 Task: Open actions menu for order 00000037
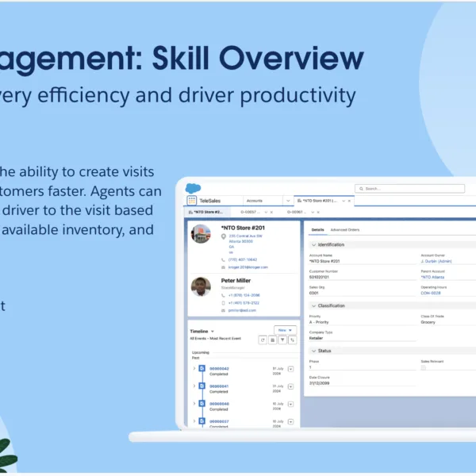(x=290, y=422)
